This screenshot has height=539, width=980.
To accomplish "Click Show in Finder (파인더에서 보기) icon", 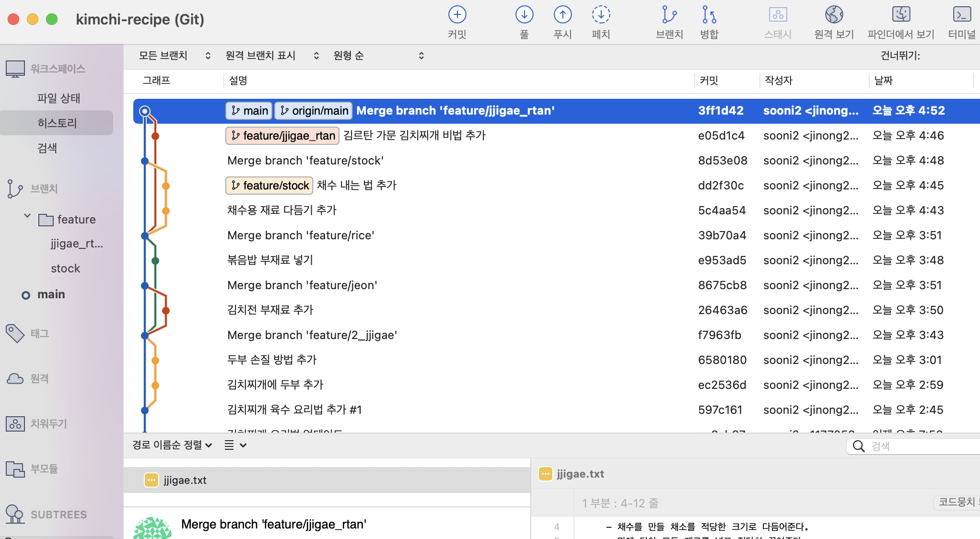I will tap(901, 15).
